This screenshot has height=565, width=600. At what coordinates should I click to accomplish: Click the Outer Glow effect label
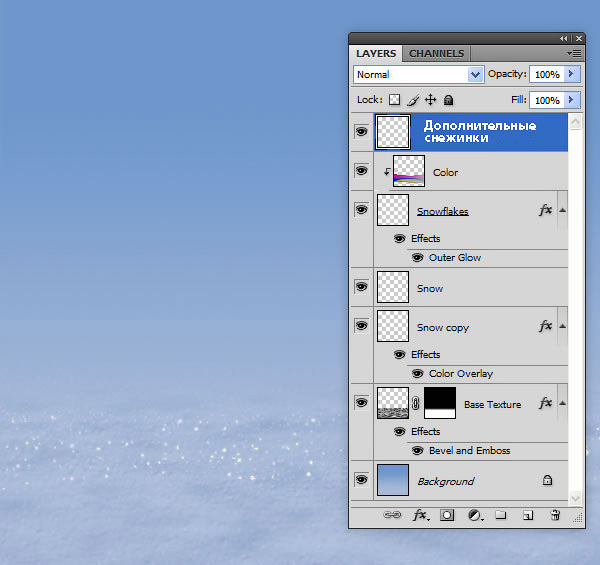tap(455, 258)
